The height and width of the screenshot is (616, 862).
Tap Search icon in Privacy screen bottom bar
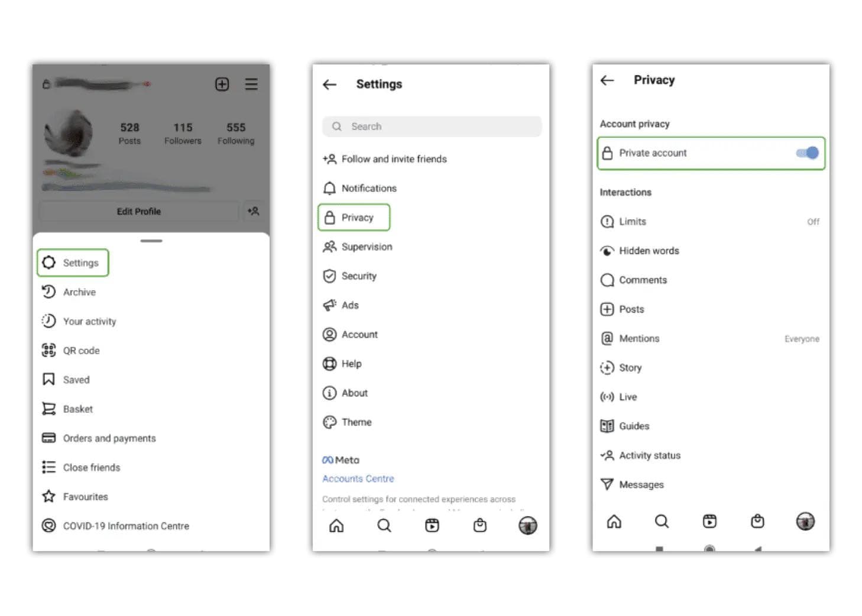coord(662,521)
